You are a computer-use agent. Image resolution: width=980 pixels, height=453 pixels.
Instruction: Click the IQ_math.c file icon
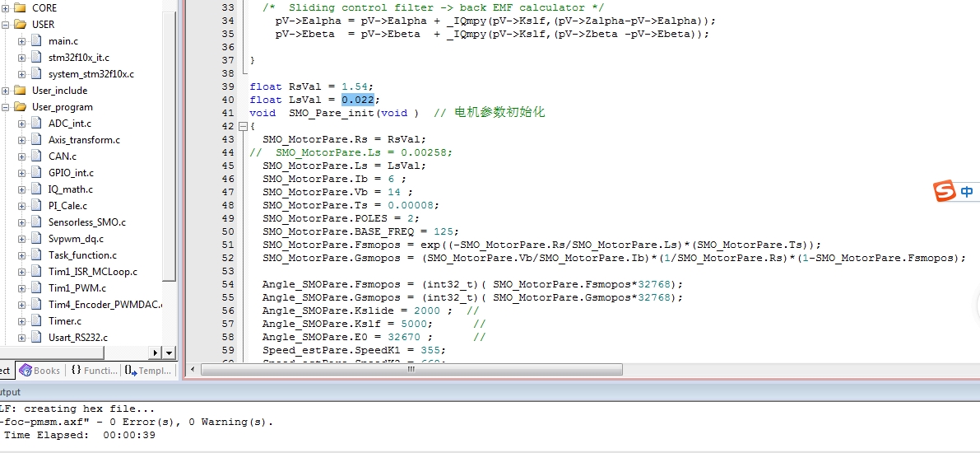coord(35,189)
